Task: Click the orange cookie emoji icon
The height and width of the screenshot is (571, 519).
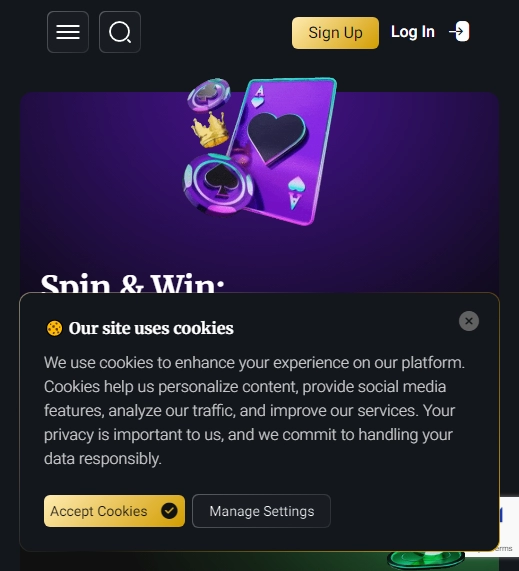Action: (54, 328)
